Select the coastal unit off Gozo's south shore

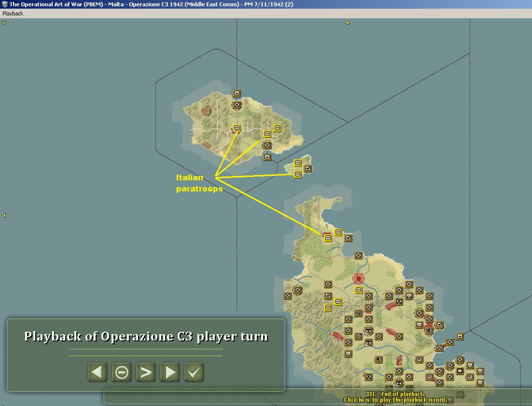[267, 157]
